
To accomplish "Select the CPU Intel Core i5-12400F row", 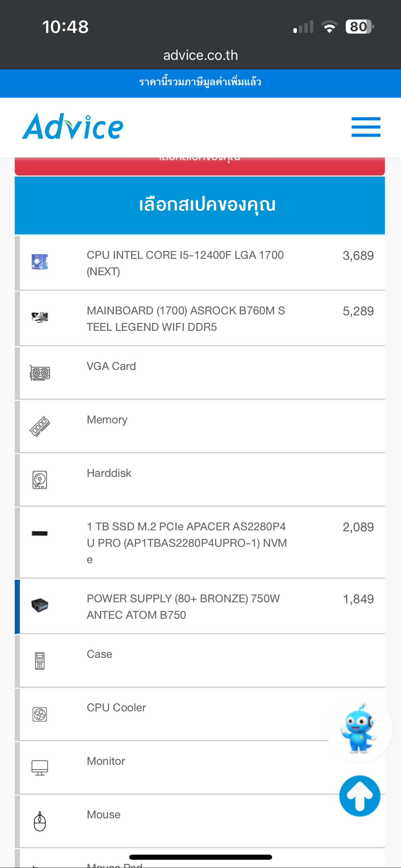I will [x=200, y=263].
